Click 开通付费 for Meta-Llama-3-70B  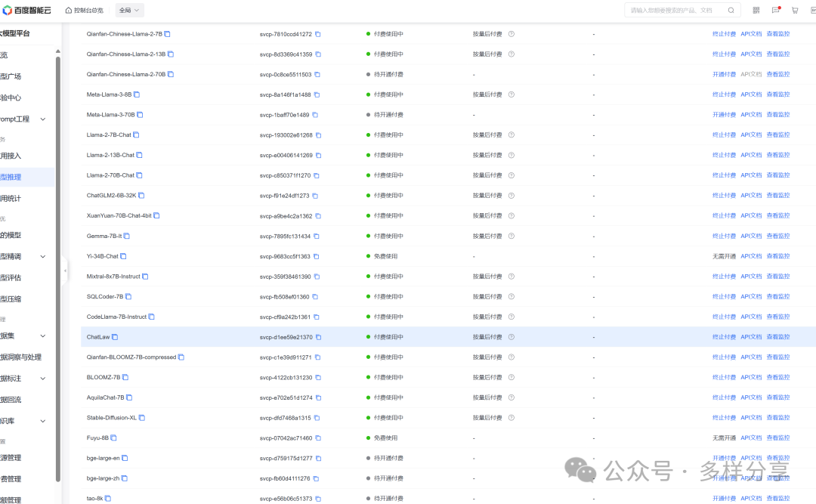724,115
